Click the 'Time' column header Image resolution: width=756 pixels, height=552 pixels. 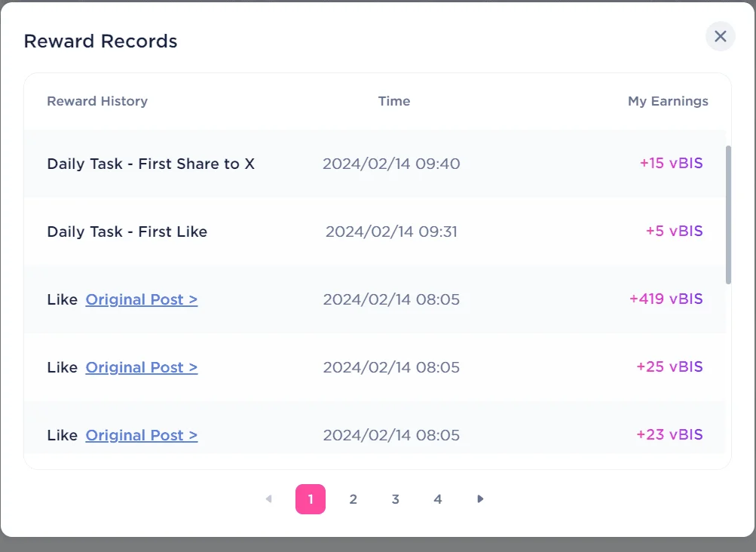(x=394, y=101)
